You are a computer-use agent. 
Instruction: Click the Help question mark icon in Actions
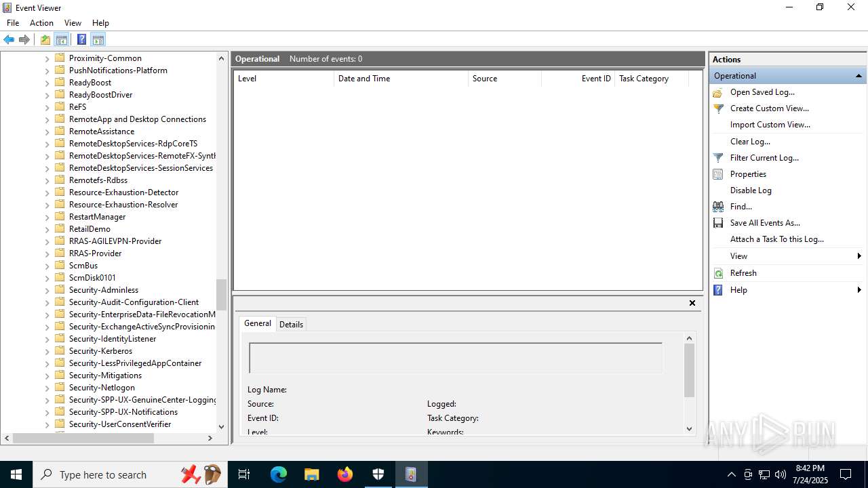[x=718, y=290]
